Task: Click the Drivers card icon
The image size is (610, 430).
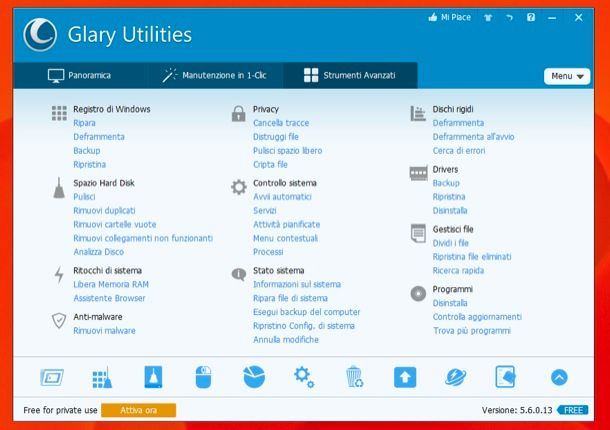Action: click(418, 173)
